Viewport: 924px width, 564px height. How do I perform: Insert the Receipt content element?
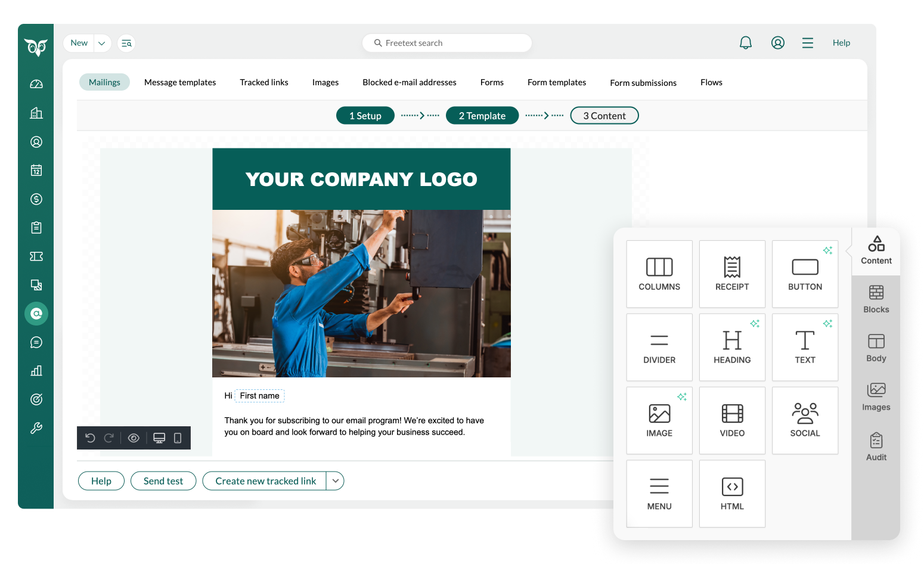[x=732, y=274]
